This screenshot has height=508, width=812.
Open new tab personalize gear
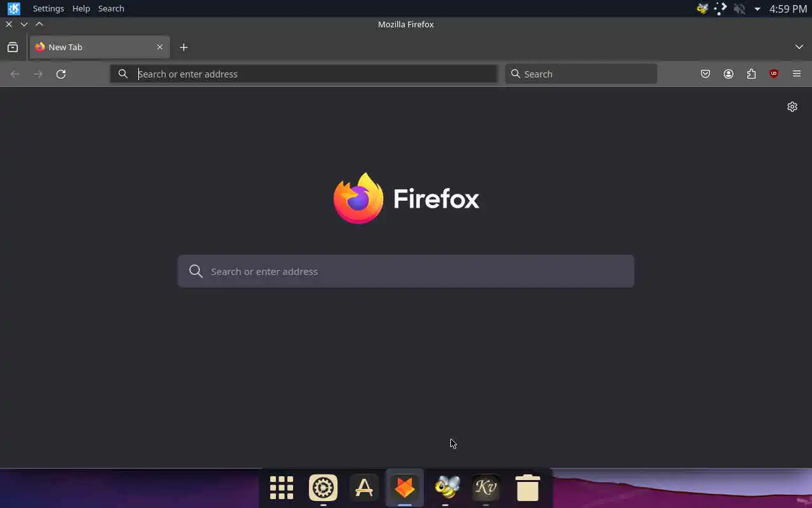click(x=792, y=107)
